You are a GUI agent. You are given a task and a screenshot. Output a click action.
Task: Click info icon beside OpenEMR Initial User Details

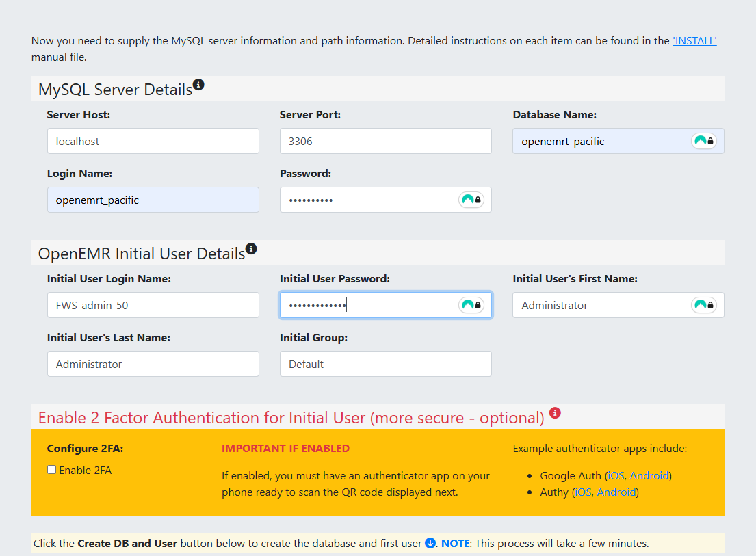click(x=251, y=249)
